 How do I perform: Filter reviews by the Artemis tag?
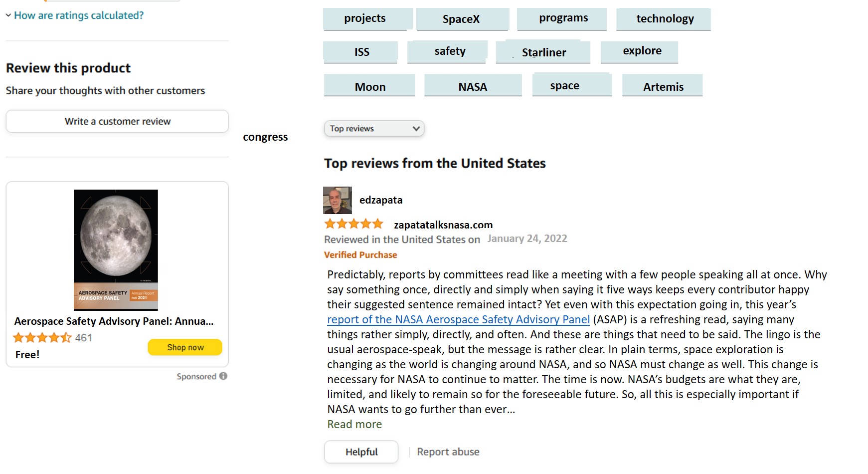click(x=663, y=86)
